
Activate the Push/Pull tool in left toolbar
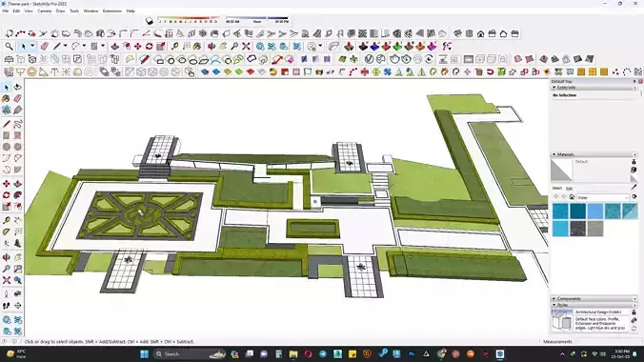coord(17,184)
